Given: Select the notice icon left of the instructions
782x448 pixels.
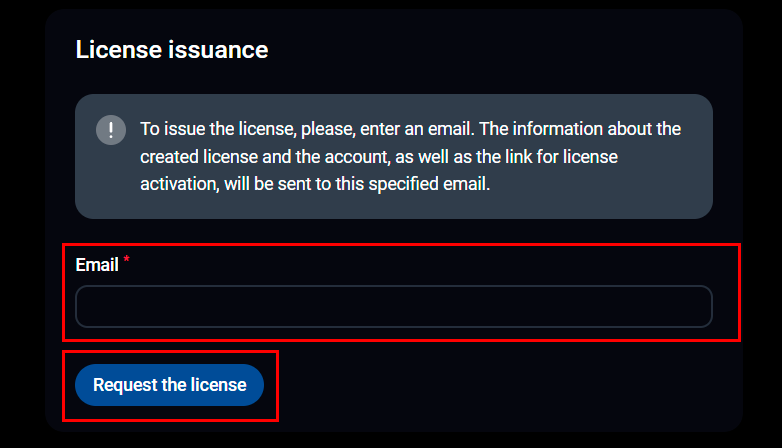Looking at the screenshot, I should (111, 130).
